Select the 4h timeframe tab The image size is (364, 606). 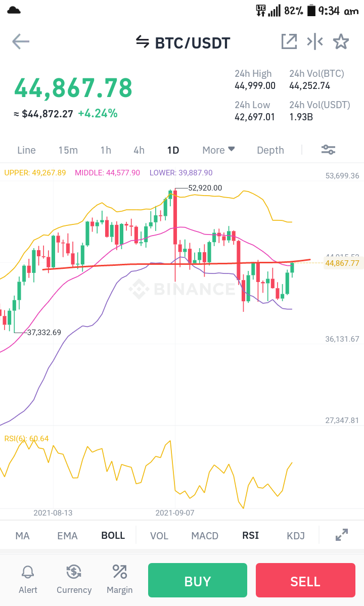pos(139,150)
